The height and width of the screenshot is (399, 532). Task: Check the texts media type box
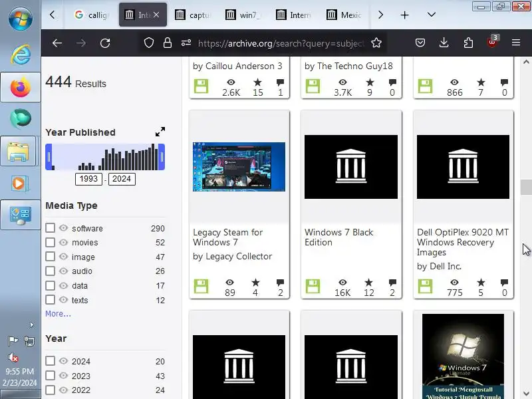51,300
